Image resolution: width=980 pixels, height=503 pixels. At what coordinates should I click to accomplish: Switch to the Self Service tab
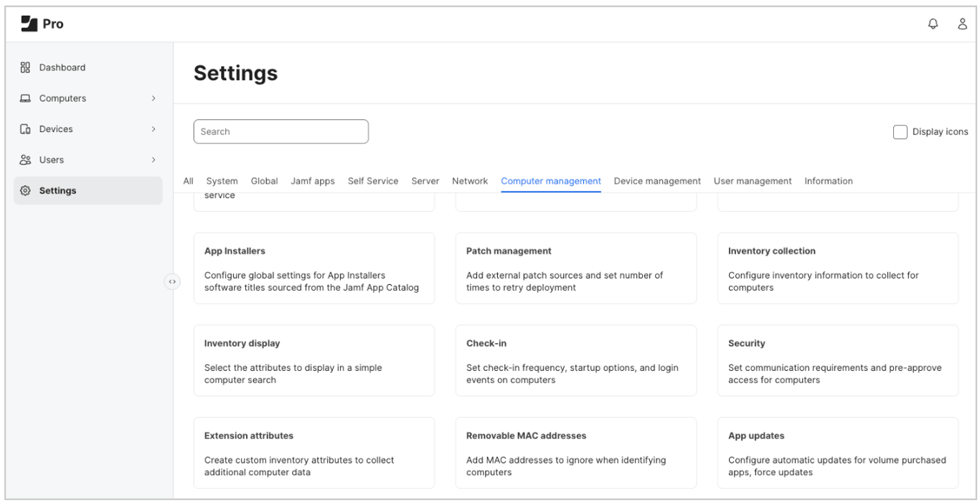click(x=373, y=182)
